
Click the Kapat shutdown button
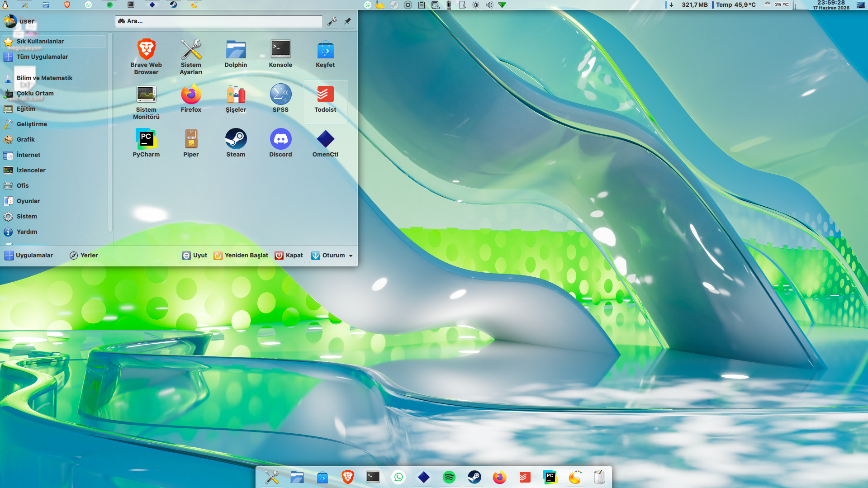(289, 256)
